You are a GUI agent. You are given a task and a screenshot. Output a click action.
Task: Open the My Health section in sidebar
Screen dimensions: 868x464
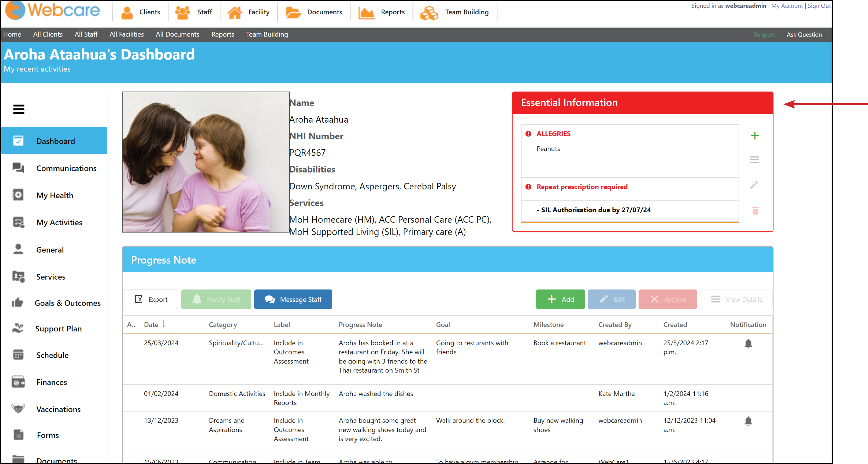pos(54,195)
